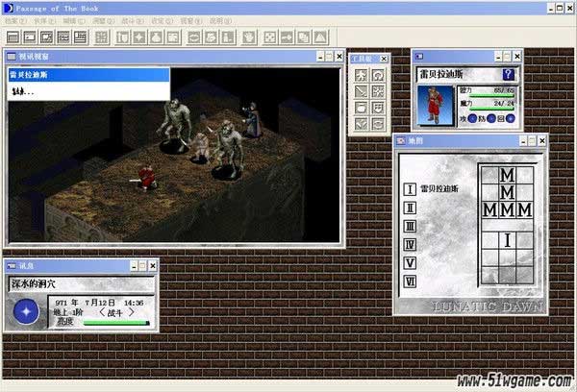Screen dimensions: 577x392
Task: Select the bottom-left plant icon in tool palette
Action: pyautogui.click(x=361, y=124)
